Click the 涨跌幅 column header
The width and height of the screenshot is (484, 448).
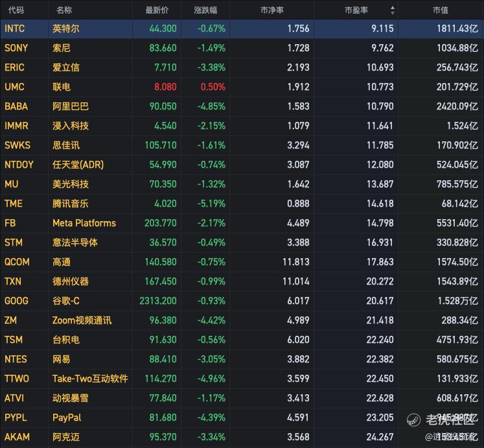click(x=205, y=10)
